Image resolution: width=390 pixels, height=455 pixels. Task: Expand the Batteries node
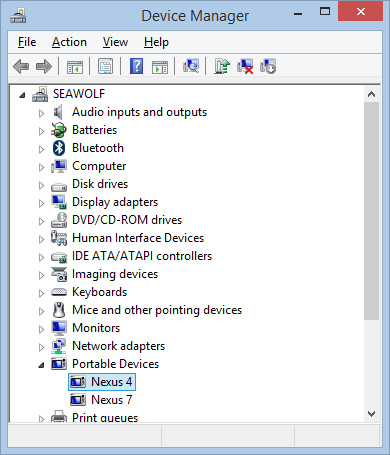tap(41, 131)
